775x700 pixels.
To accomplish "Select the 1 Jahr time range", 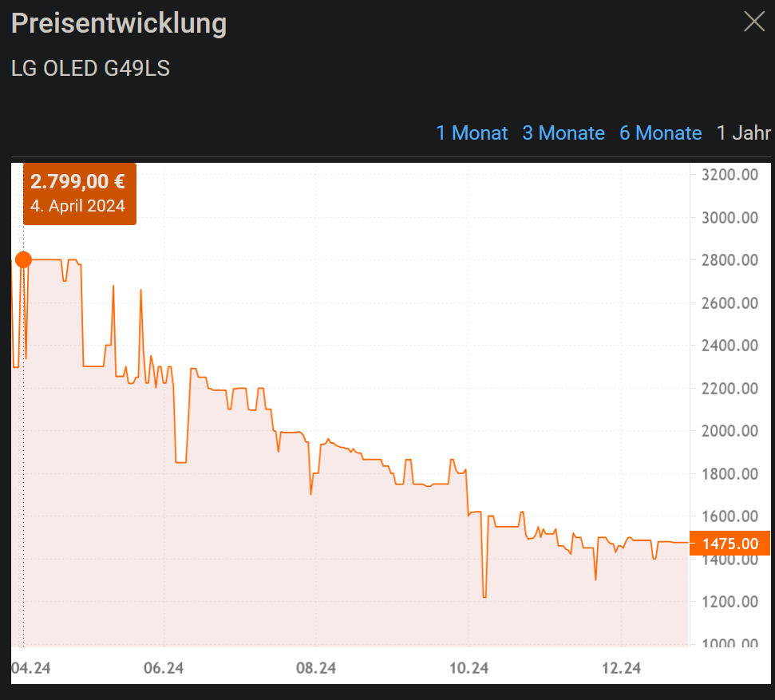I will click(744, 132).
